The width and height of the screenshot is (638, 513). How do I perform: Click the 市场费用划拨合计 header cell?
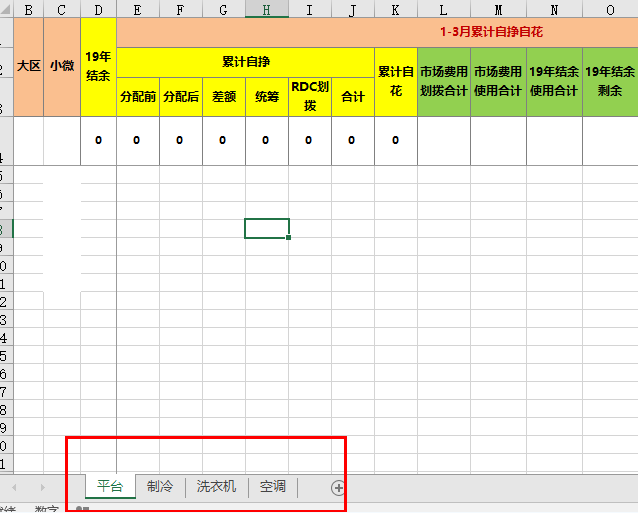point(444,82)
